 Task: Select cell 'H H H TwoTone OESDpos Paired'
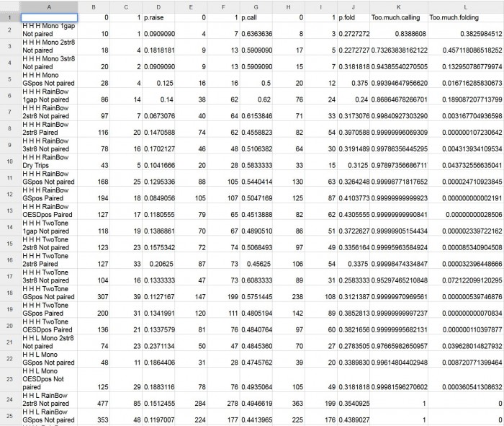[x=49, y=326]
